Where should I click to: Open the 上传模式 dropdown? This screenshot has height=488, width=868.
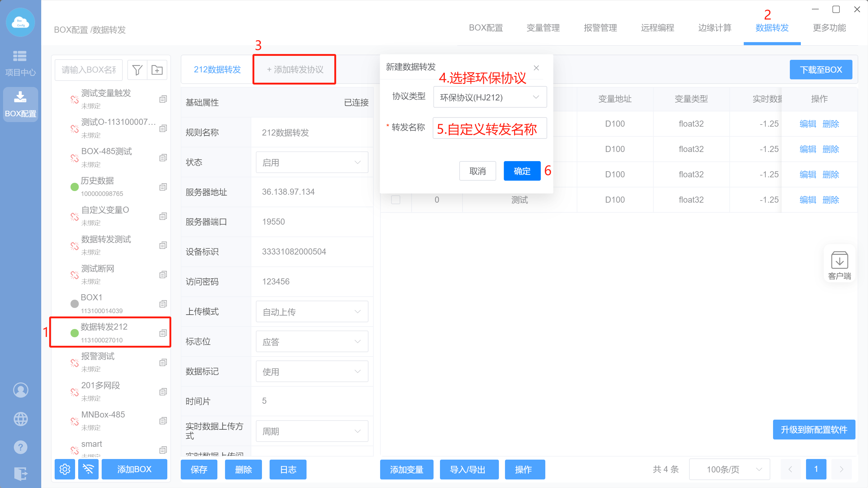tap(312, 312)
